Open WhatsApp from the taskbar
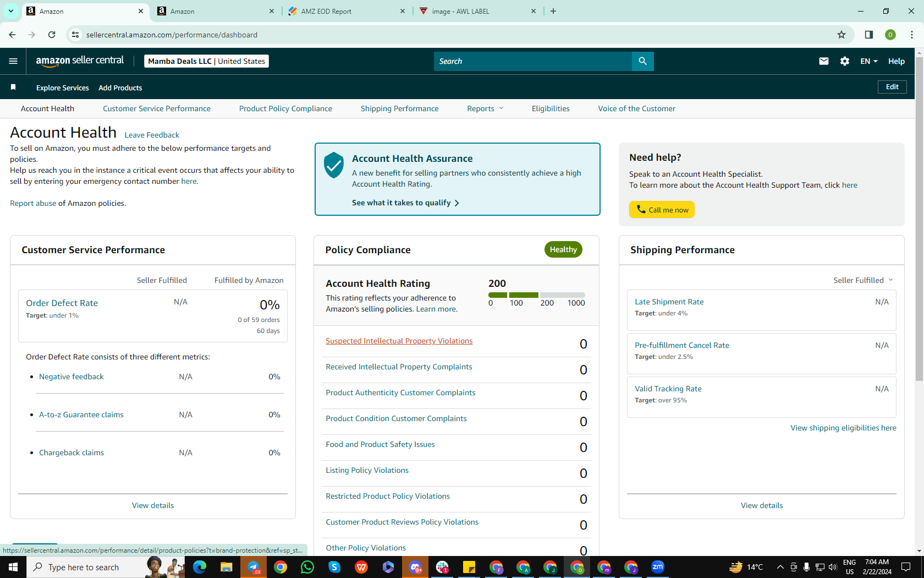This screenshot has width=924, height=578. (x=307, y=567)
